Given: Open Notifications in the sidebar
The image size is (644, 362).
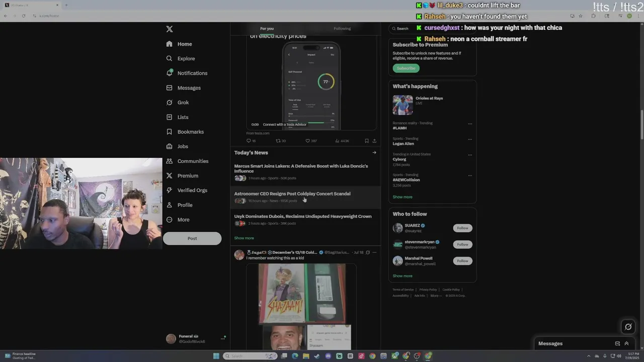Looking at the screenshot, I should (187, 73).
